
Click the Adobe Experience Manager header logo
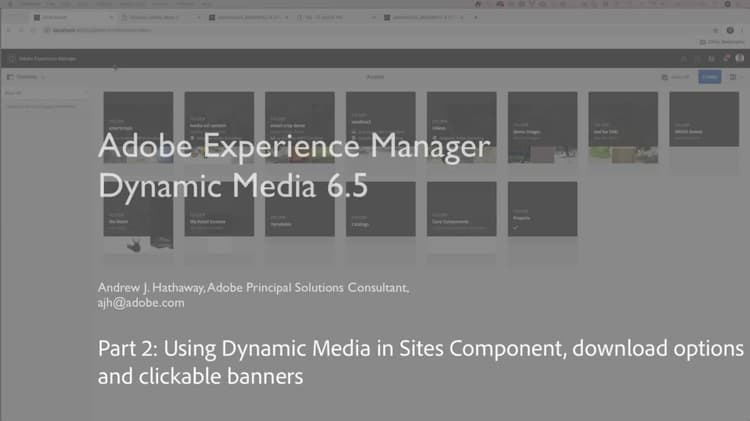42,59
